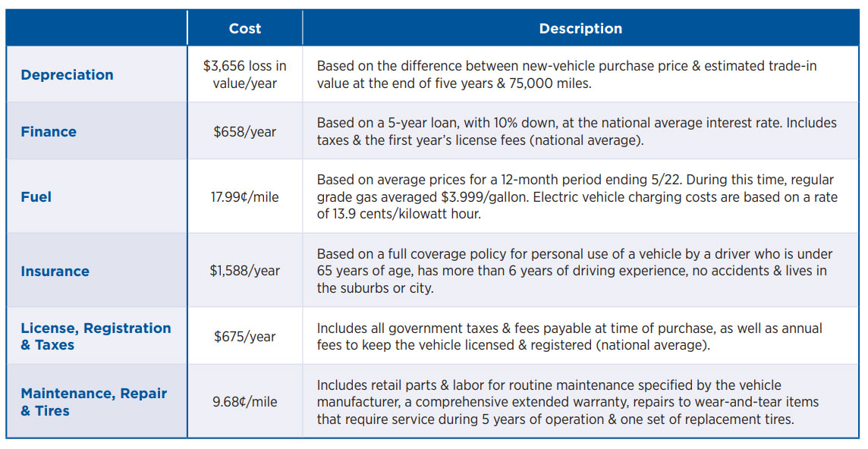Select the Insurance row label
The image size is (868, 449).
point(55,272)
